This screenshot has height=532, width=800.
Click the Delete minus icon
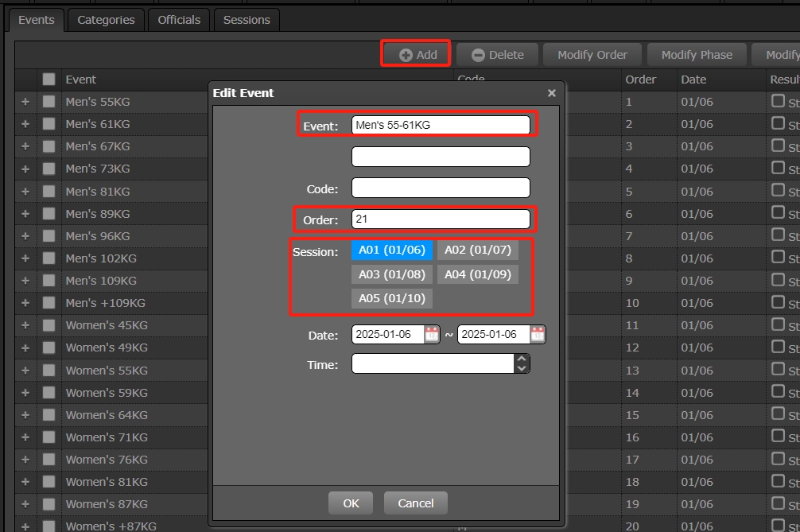tap(478, 55)
